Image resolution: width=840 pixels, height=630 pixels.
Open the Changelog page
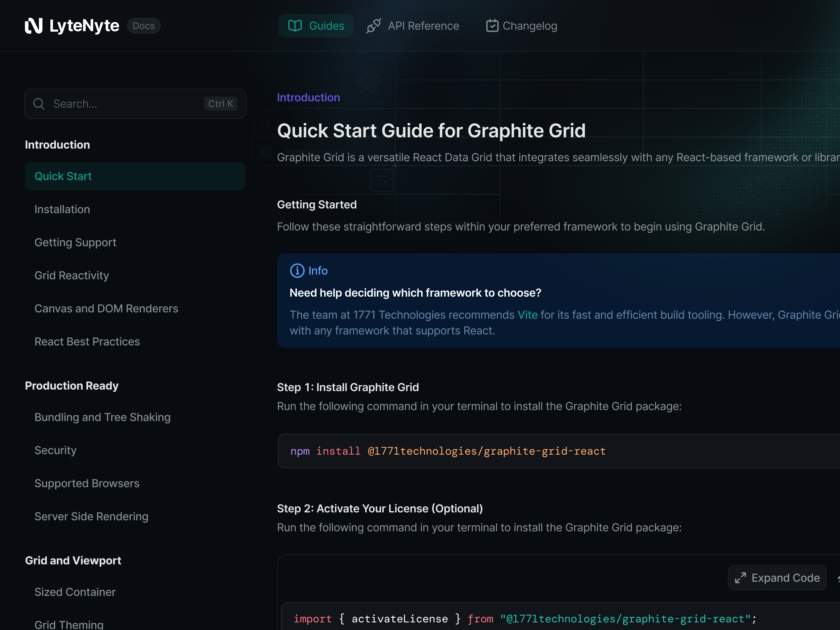pyautogui.click(x=530, y=25)
